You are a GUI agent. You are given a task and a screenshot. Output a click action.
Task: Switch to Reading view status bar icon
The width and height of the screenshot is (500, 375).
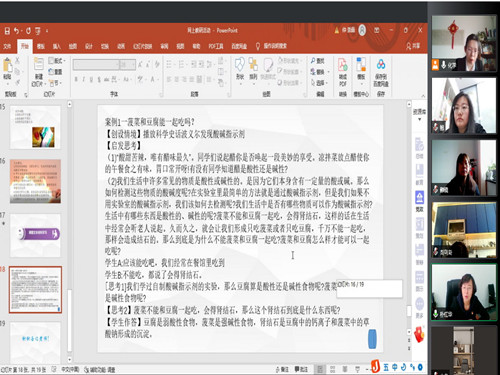(x=345, y=369)
